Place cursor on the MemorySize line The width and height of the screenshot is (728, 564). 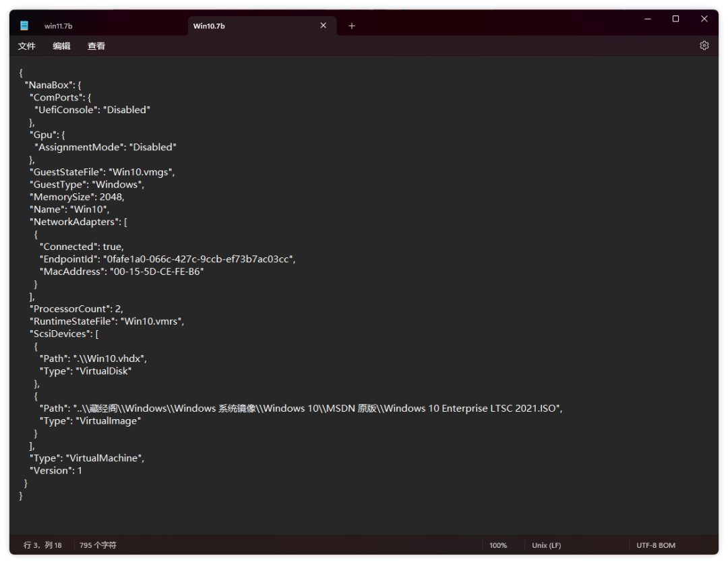click(x=77, y=197)
